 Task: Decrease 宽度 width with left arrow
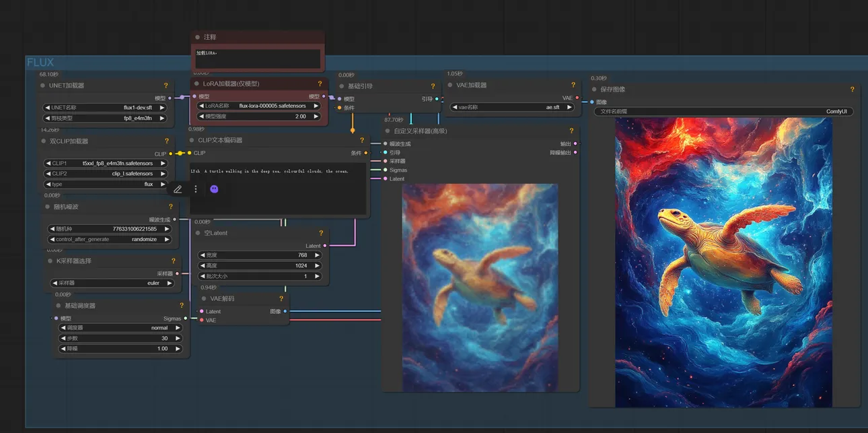point(202,255)
